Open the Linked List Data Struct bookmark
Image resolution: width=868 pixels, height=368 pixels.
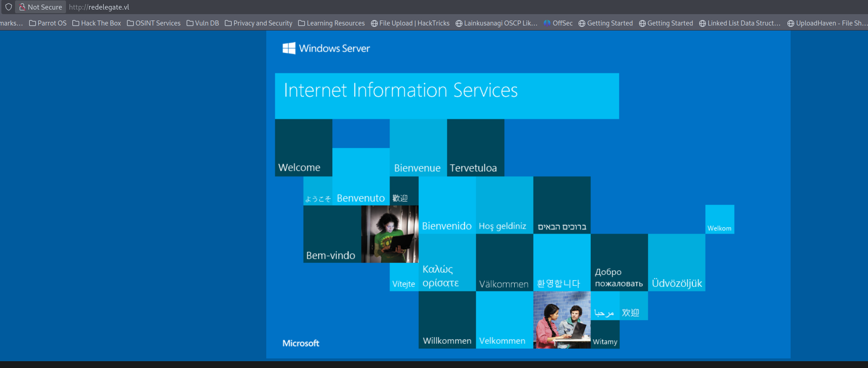click(740, 23)
